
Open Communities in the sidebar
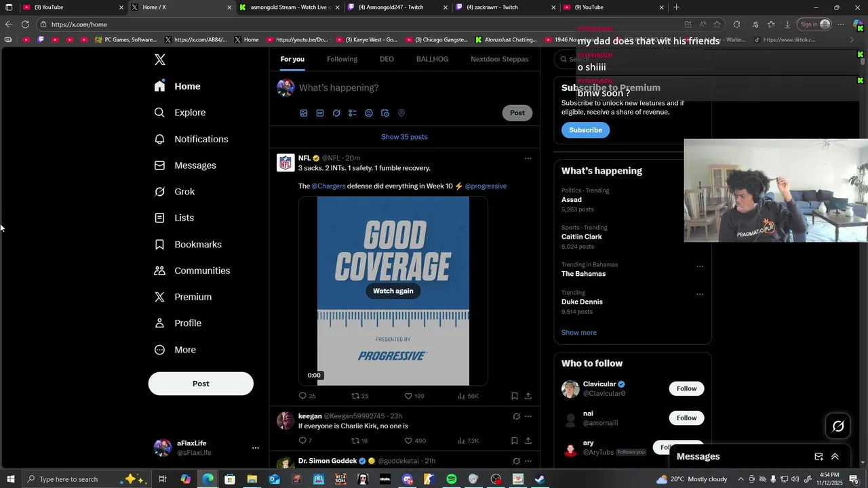pos(193,270)
